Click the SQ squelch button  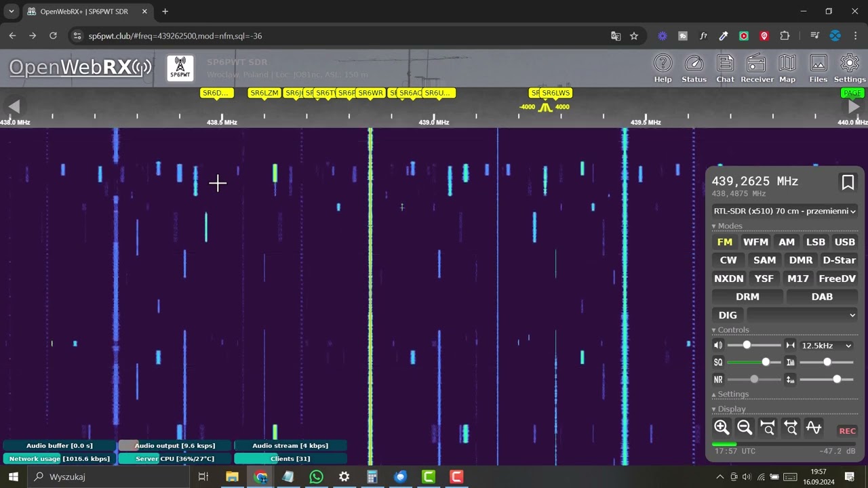[x=719, y=363]
